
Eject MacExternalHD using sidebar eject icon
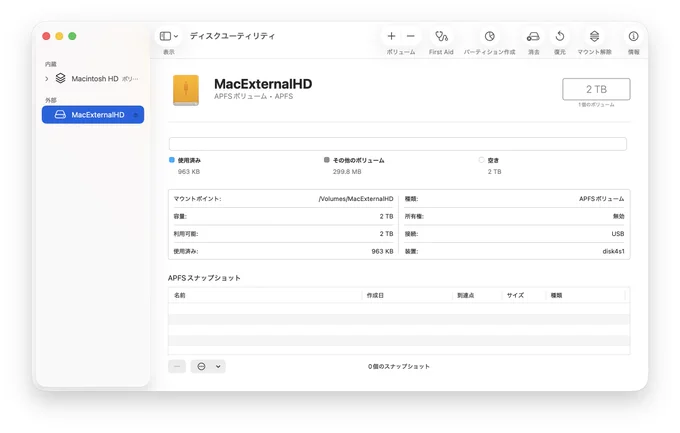[x=135, y=115]
